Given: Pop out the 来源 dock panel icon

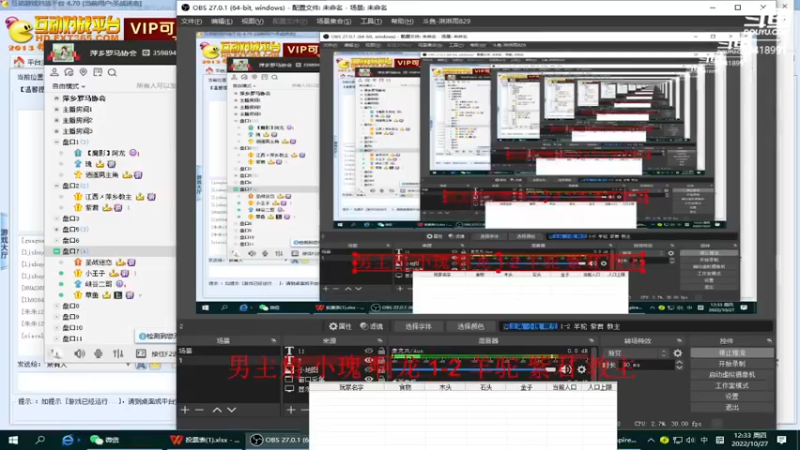Looking at the screenshot, I should (380, 341).
